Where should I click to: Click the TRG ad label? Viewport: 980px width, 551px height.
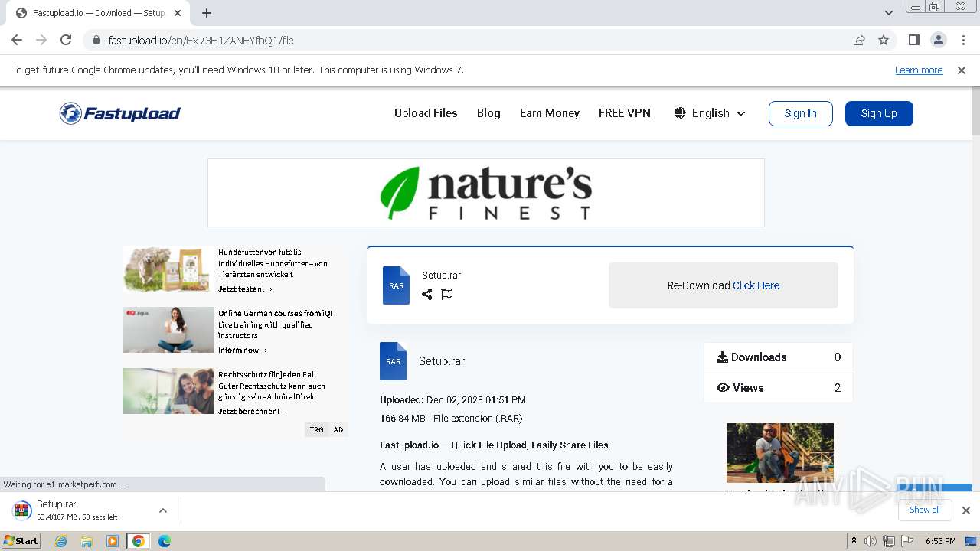click(316, 430)
